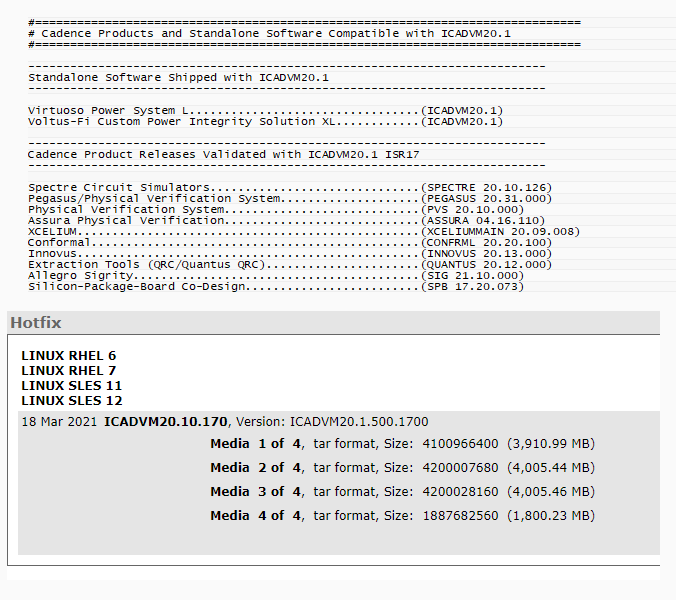Click the Spectre Circuit Simulators line
Image resolution: width=676 pixels, height=600 pixels.
290,188
